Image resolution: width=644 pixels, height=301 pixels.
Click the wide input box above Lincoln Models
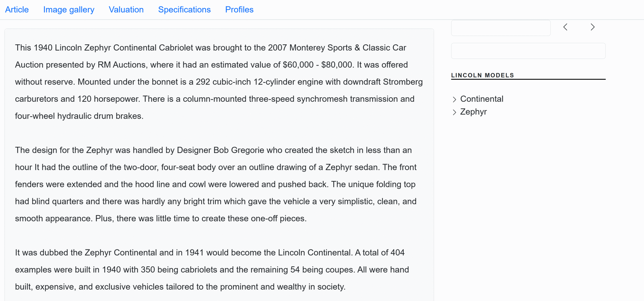[528, 51]
